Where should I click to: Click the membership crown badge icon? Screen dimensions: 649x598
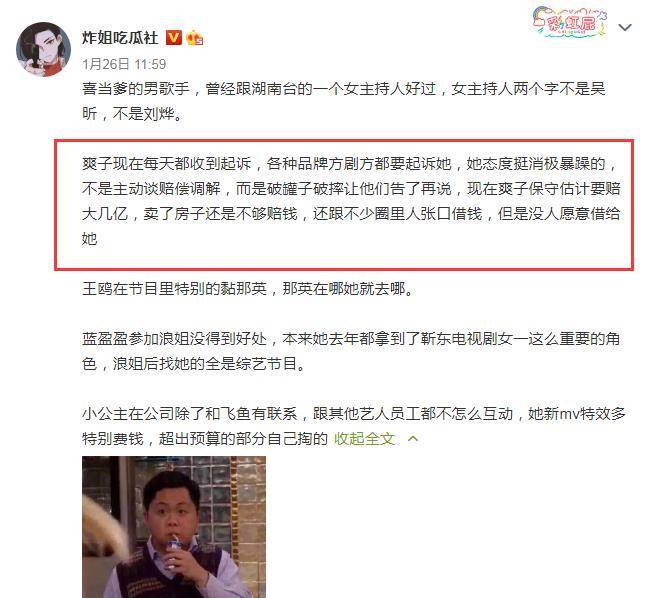pyautogui.click(x=195, y=38)
